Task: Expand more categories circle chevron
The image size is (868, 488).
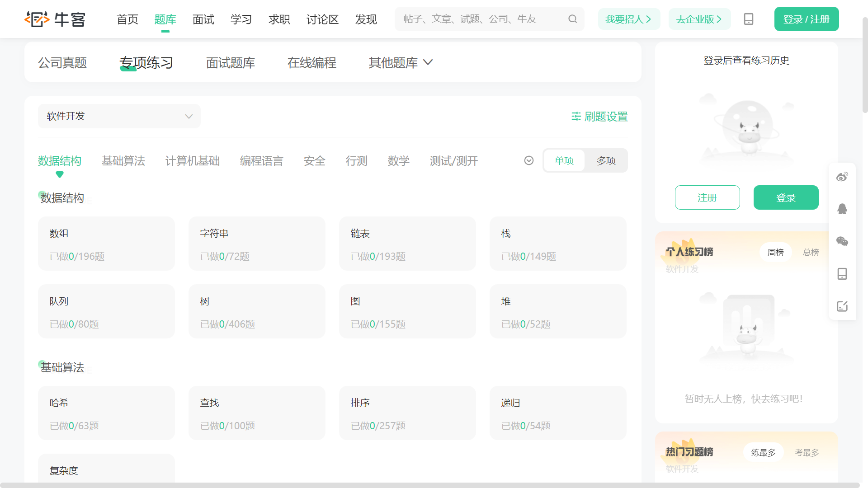Action: pos(529,160)
